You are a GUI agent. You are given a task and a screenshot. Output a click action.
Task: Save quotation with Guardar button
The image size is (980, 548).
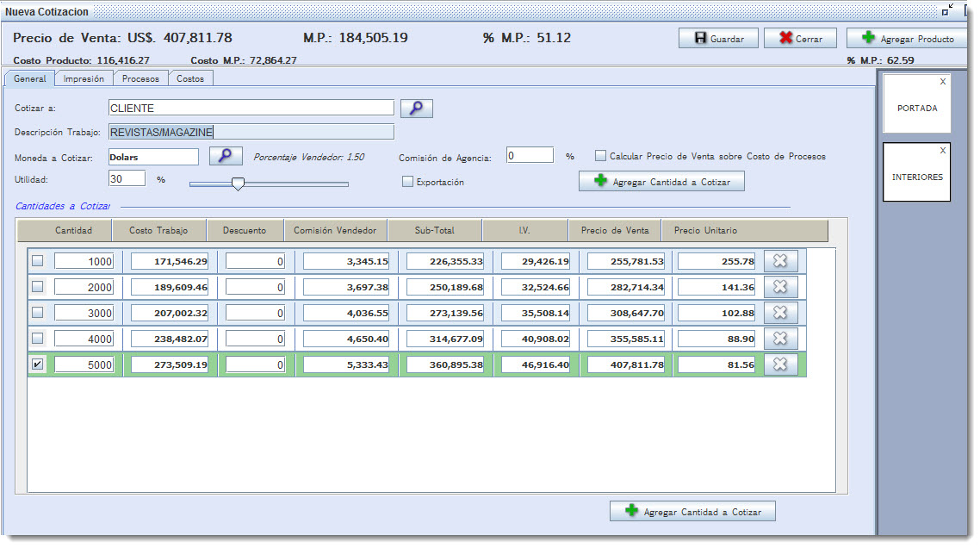point(718,38)
